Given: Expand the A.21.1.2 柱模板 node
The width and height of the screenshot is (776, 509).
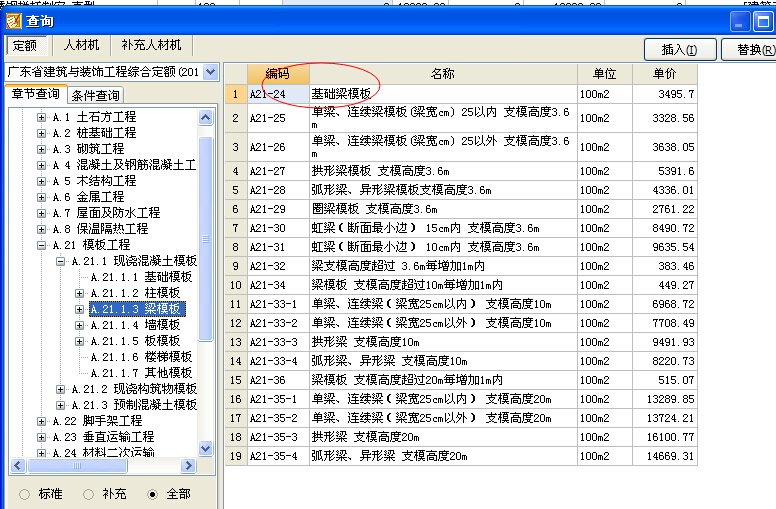Looking at the screenshot, I should (79, 293).
